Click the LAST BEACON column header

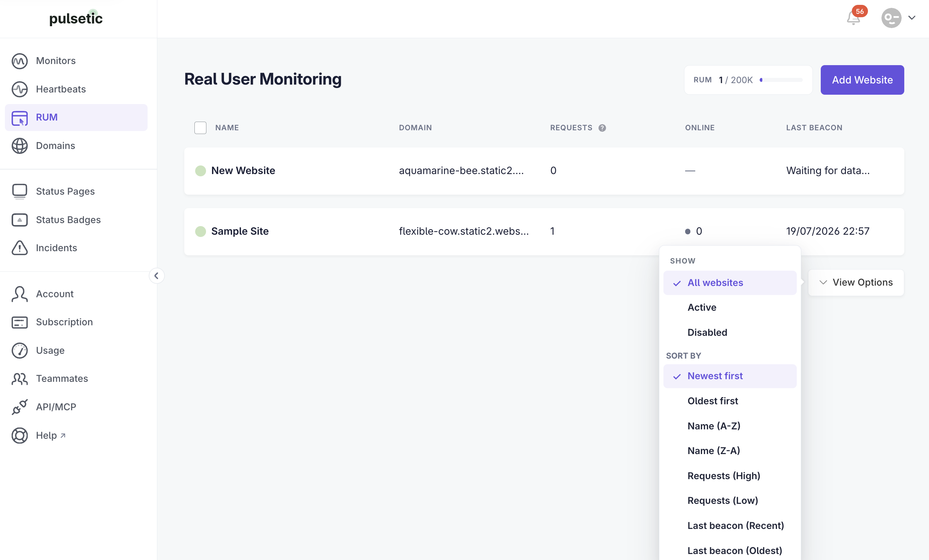814,128
